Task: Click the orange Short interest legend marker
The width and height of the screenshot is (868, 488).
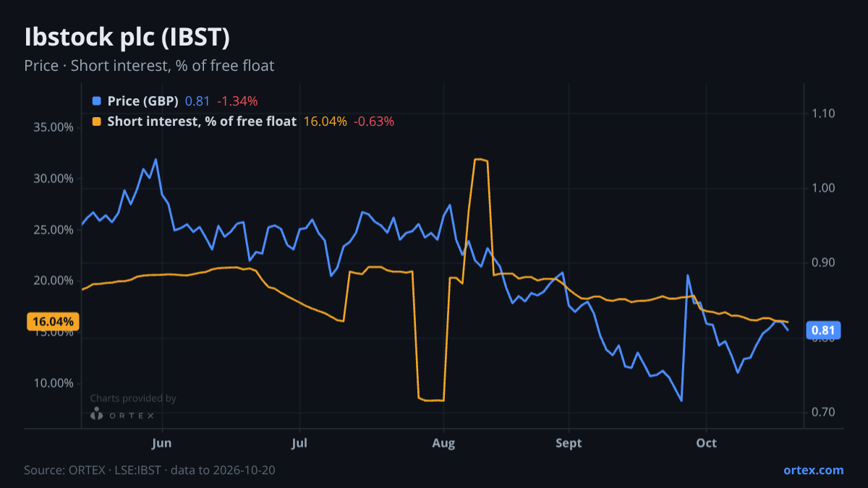Action: click(x=97, y=121)
